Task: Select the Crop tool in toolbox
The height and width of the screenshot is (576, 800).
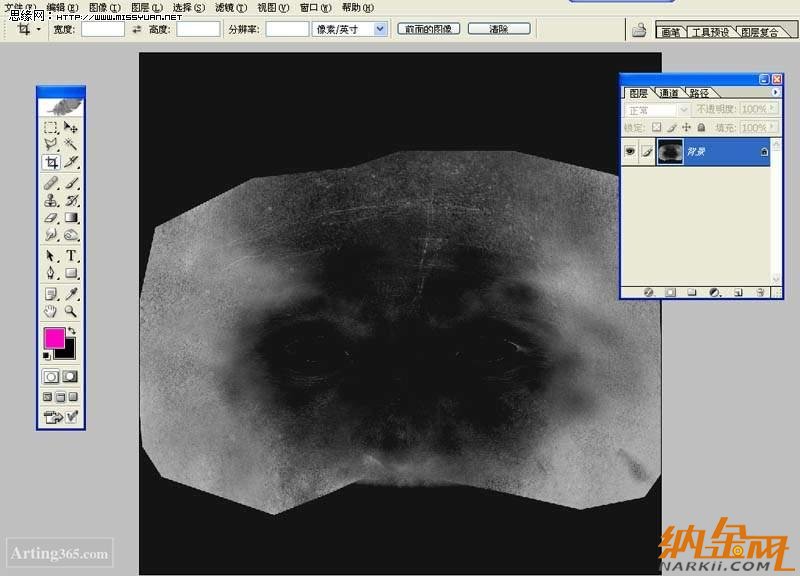Action: point(51,162)
